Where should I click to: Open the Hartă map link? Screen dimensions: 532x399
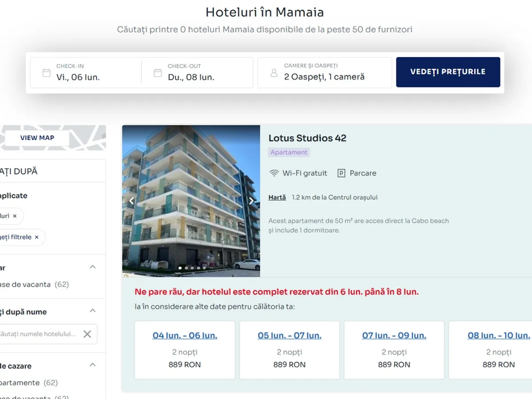click(277, 197)
